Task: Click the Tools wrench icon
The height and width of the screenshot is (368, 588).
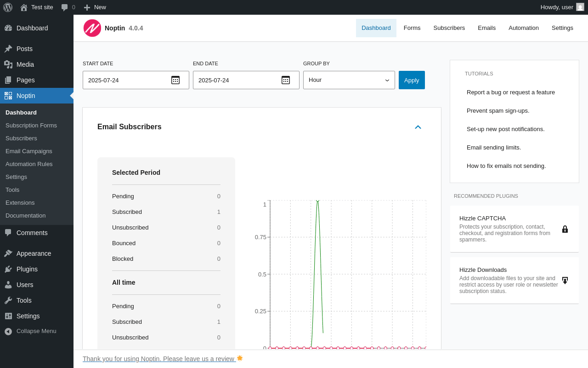Action: tap(8, 300)
